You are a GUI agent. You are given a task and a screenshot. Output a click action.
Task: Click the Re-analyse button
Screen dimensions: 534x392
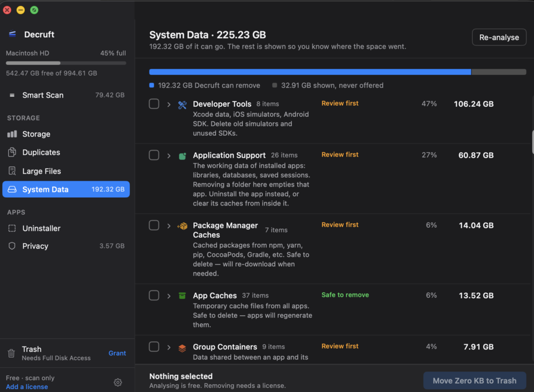[499, 37]
